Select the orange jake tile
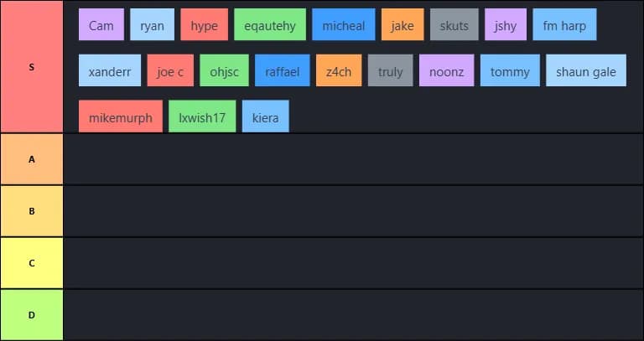The width and height of the screenshot is (644, 341). [x=402, y=25]
